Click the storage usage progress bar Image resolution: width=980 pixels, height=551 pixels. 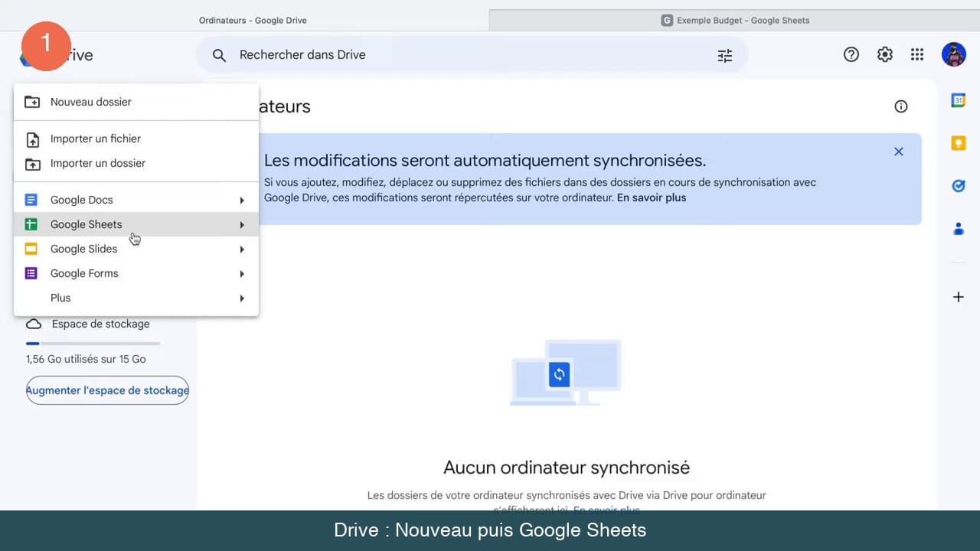(x=93, y=344)
